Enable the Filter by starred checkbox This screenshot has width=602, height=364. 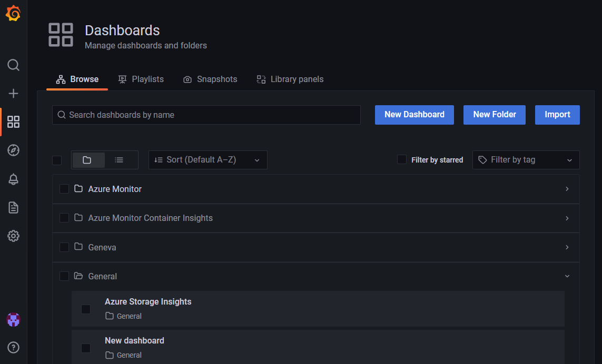point(402,159)
